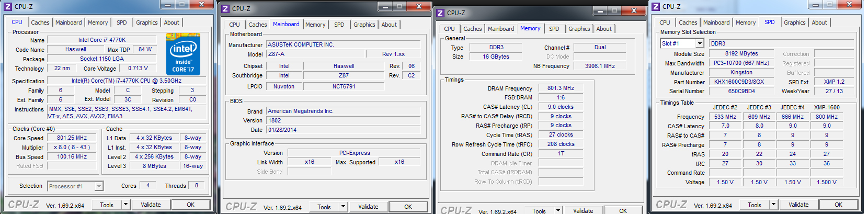Click XMP-1600 frequency 800 MHz
Screen dimensions: 868x214
click(827, 117)
